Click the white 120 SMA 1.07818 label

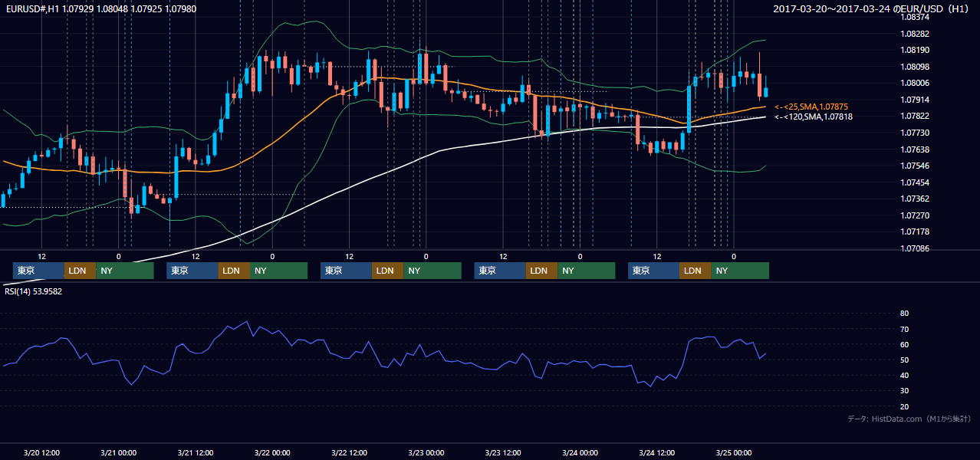tap(814, 117)
